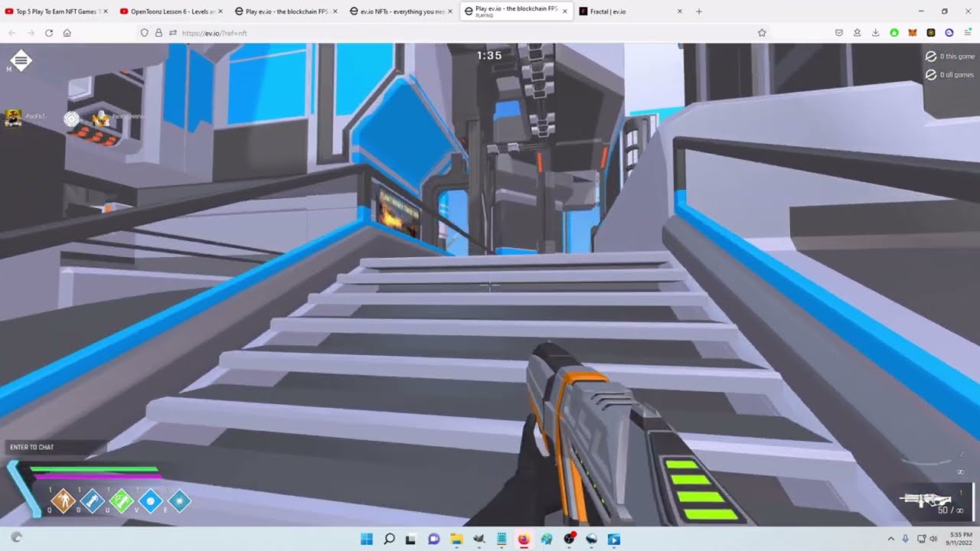Image resolution: width=980 pixels, height=551 pixels.
Task: Select the E energy ability icon
Action: click(x=180, y=501)
